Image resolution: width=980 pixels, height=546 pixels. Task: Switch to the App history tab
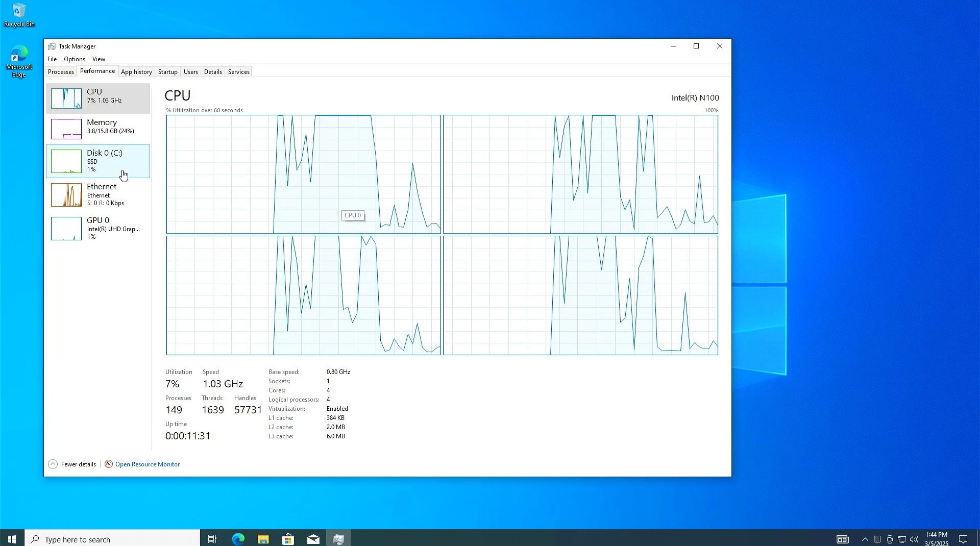pos(136,72)
